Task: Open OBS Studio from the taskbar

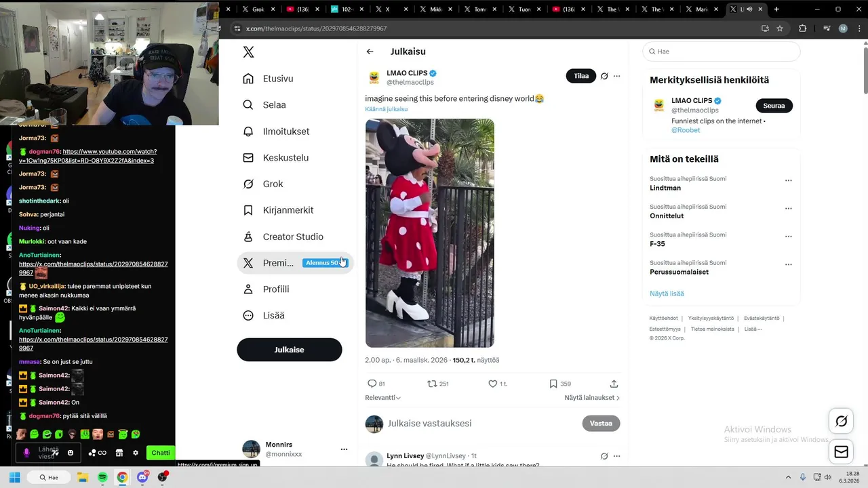Action: click(x=163, y=477)
